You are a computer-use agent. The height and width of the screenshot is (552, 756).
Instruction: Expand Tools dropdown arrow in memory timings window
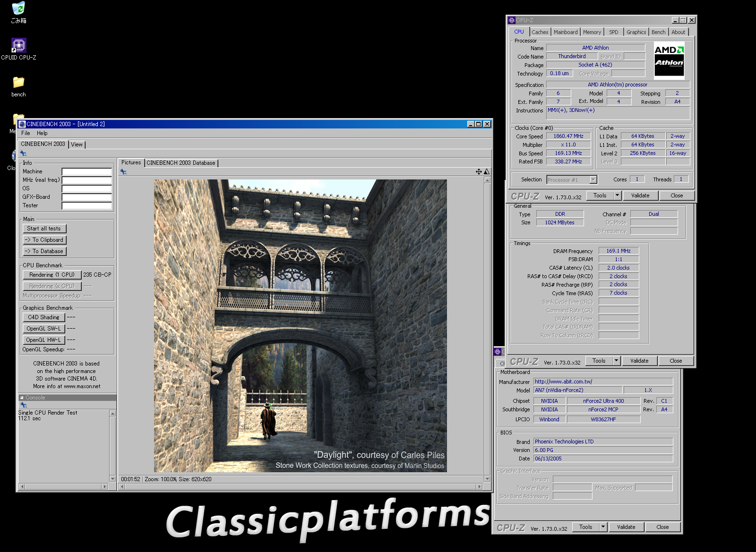[616, 361]
